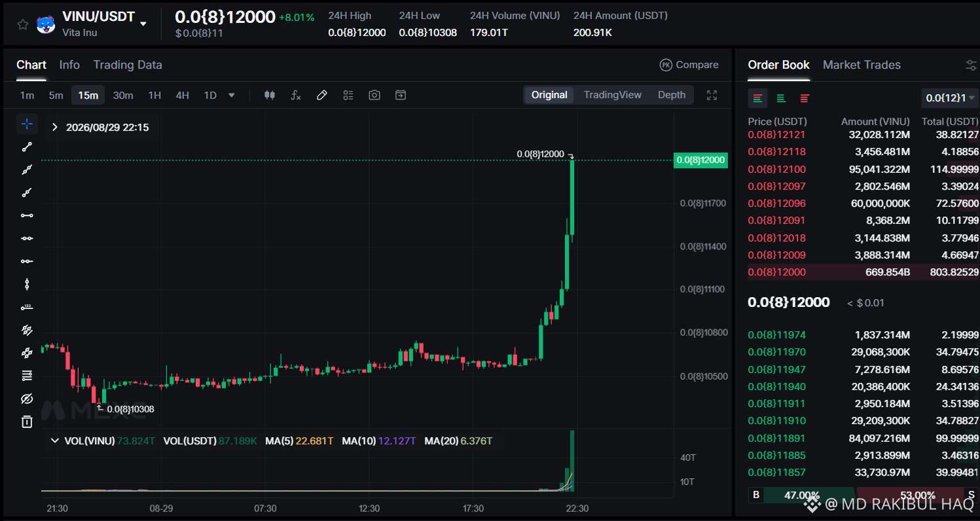This screenshot has width=980, height=521.
Task: Select the 1H timeframe
Action: tap(154, 96)
